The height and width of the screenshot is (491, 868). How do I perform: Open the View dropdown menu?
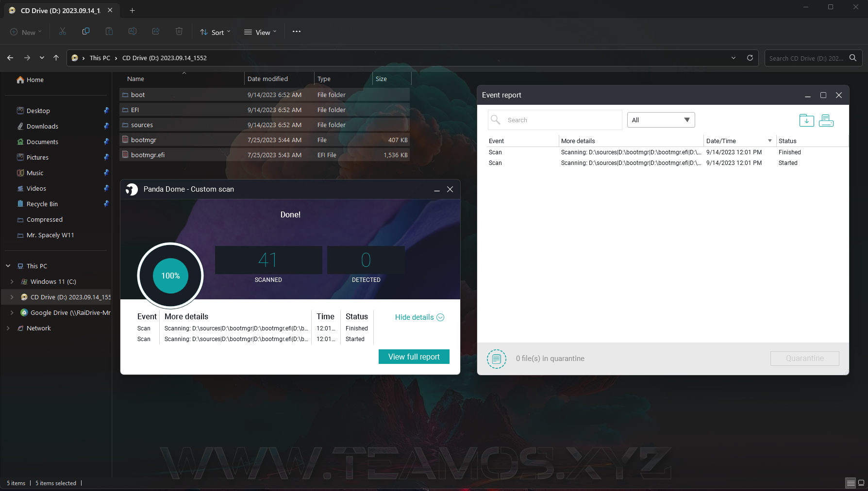pyautogui.click(x=261, y=32)
